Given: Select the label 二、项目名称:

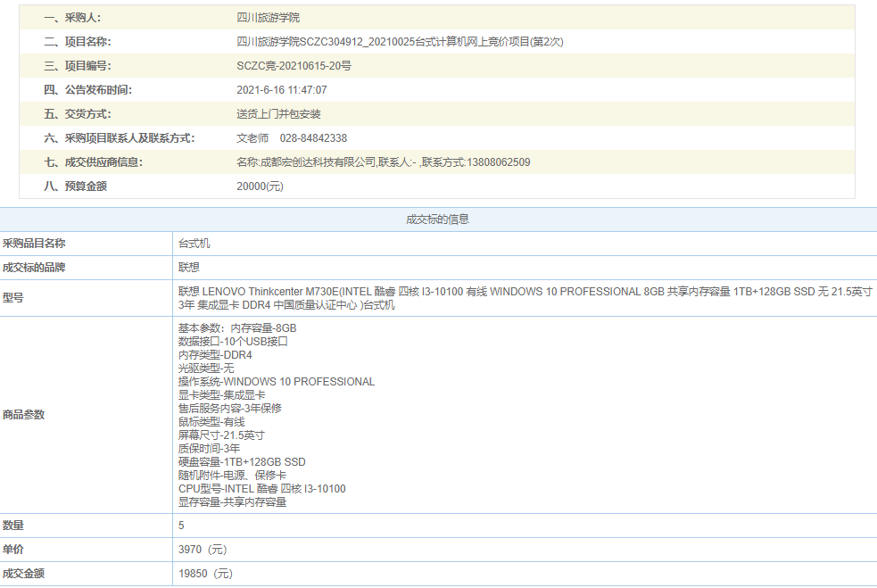Looking at the screenshot, I should pos(78,42).
